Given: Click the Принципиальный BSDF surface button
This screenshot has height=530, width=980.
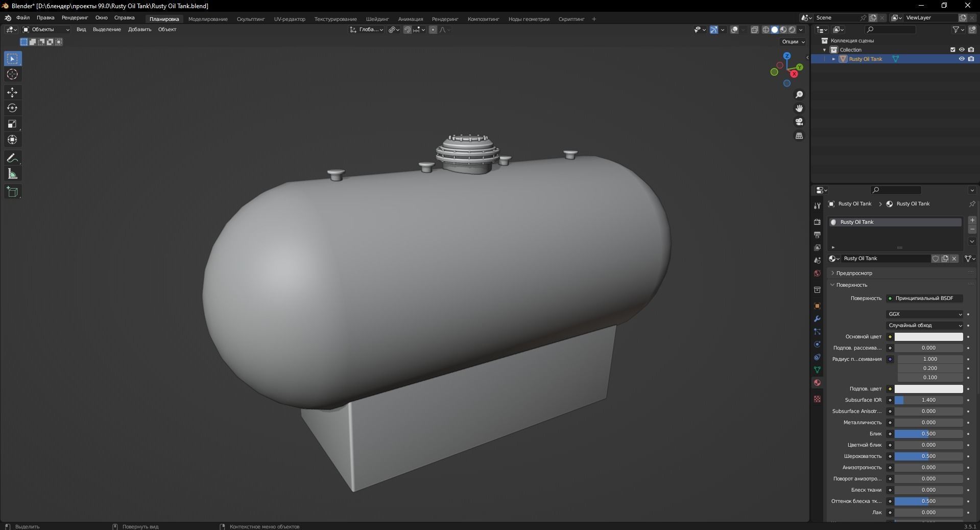Looking at the screenshot, I should pyautogui.click(x=925, y=298).
